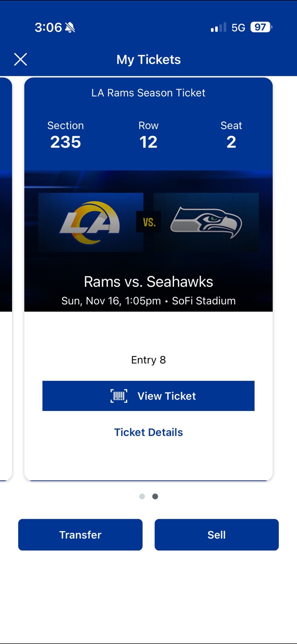The height and width of the screenshot is (644, 297).
Task: Tap the LA Rams Season Ticket header
Action: (148, 93)
